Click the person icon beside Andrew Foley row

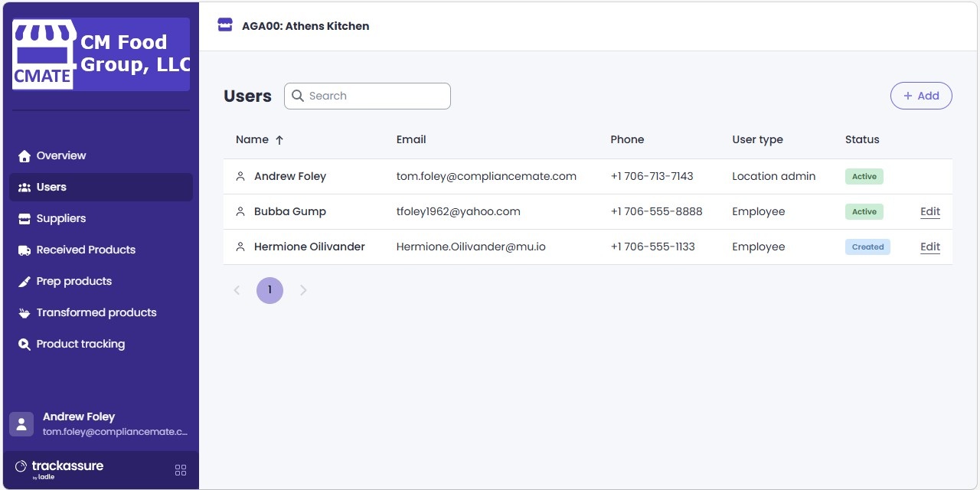(240, 177)
